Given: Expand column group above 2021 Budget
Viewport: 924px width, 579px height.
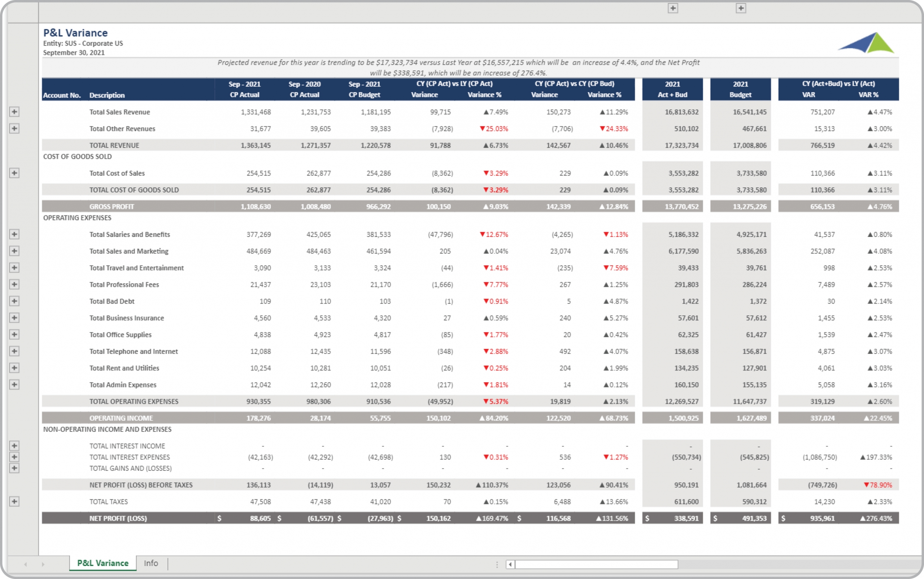Looking at the screenshot, I should pos(741,8).
